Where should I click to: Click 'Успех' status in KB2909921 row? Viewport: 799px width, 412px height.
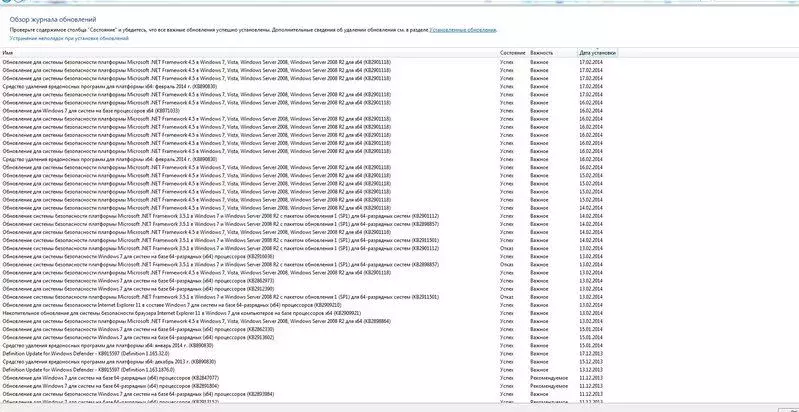pos(507,313)
